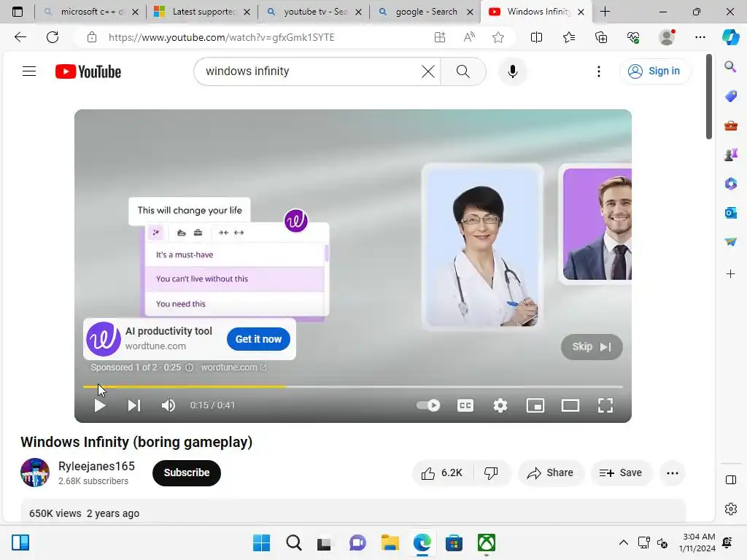Image resolution: width=747 pixels, height=560 pixels.
Task: Like the video (6.2K)
Action: click(x=443, y=472)
